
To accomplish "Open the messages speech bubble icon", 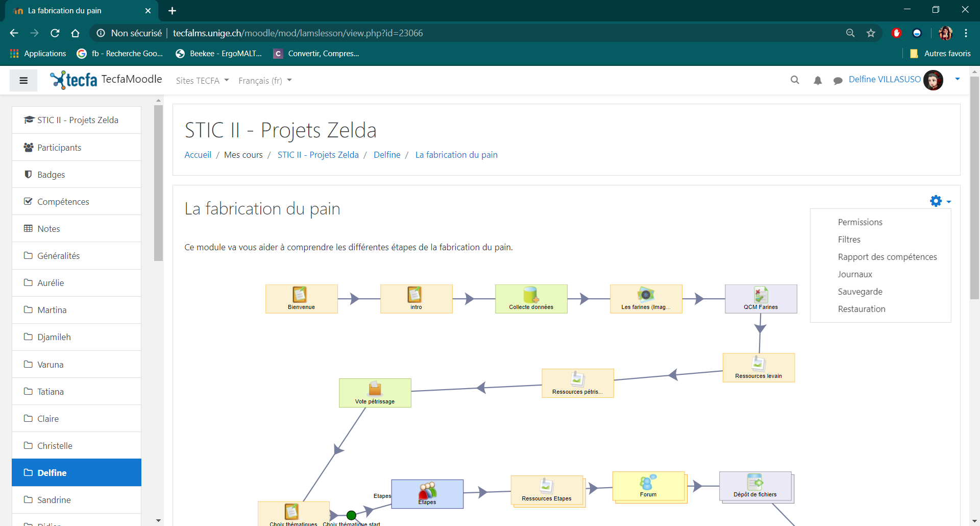I will tap(838, 80).
